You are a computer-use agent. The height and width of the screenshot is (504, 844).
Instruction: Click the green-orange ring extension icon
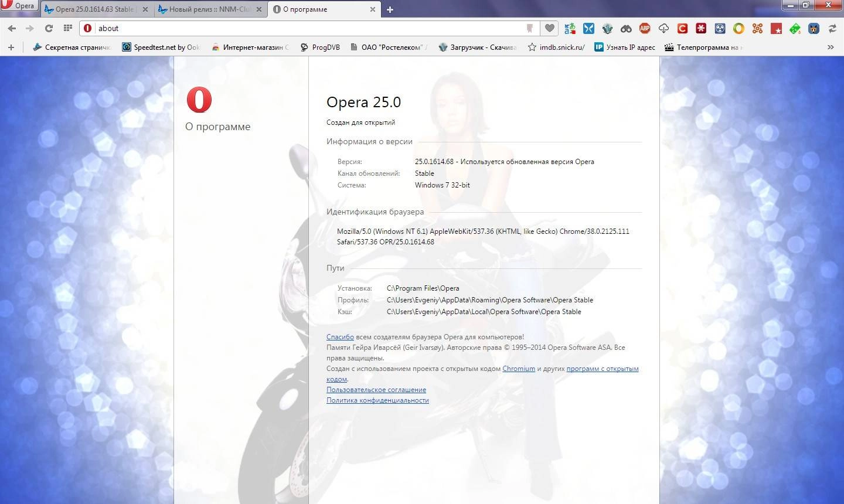738,28
